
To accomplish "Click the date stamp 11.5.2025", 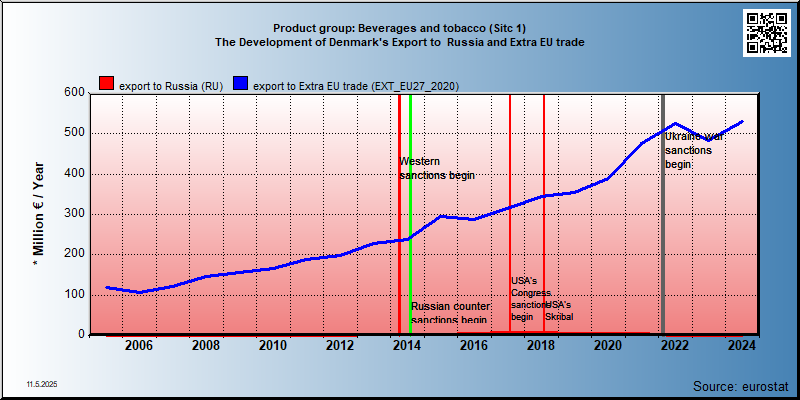I will click(x=42, y=383).
